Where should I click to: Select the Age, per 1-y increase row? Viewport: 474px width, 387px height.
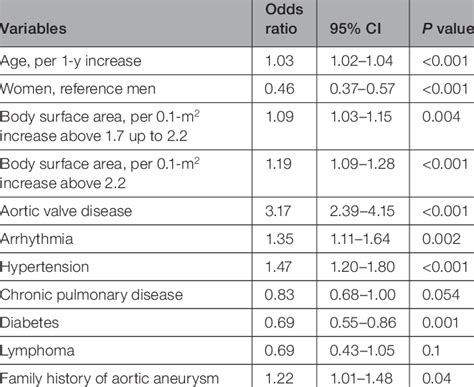pyautogui.click(x=237, y=61)
